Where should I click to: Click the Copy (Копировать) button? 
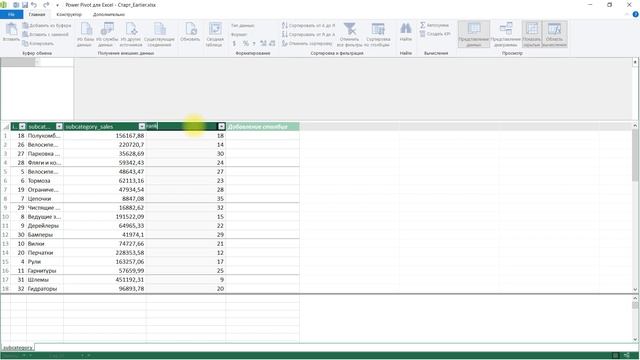38,43
